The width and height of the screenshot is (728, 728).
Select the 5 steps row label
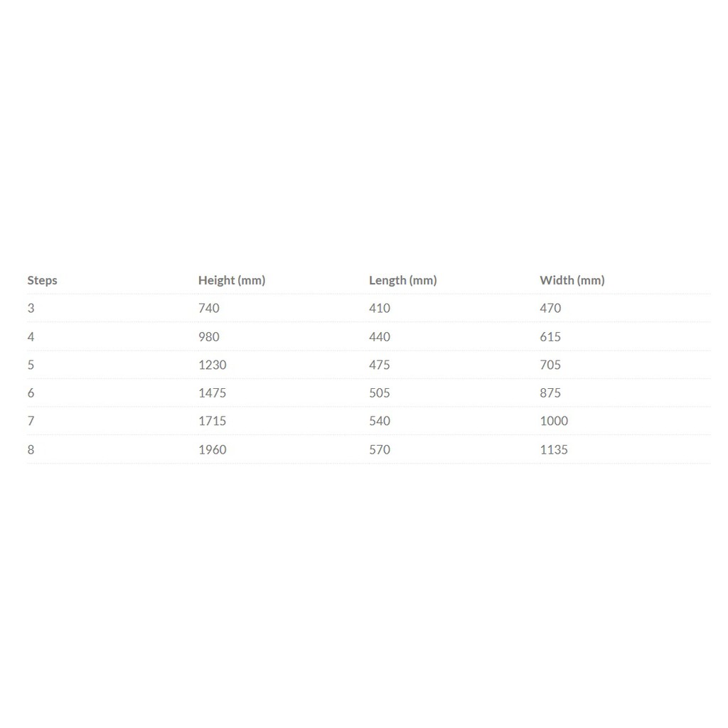(31, 365)
